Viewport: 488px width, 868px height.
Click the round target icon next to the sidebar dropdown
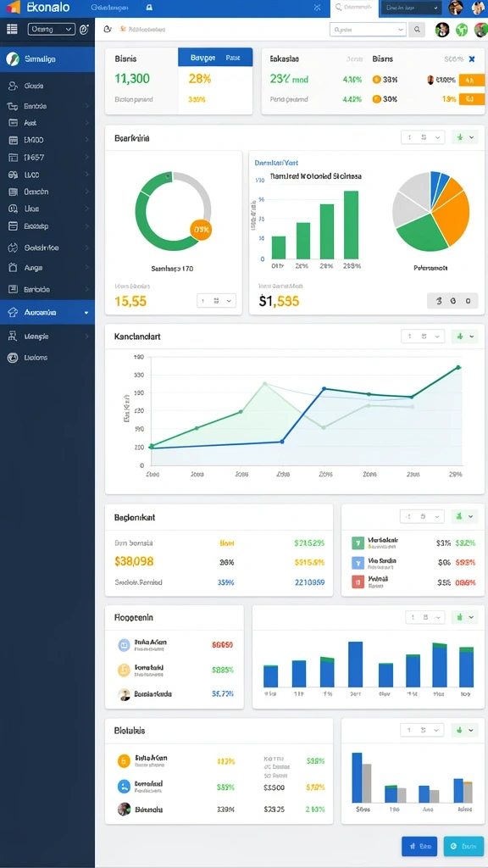point(84,30)
